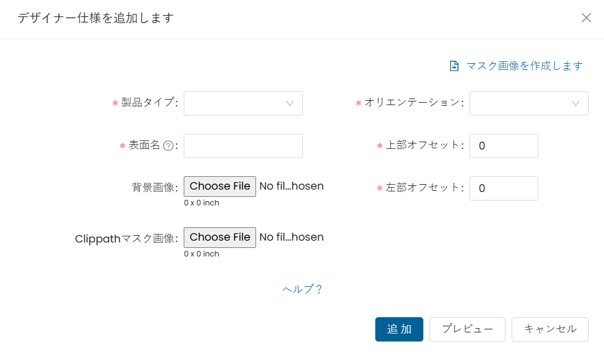604x364 pixels.
Task: Click the 製品タイプ field label
Action: [149, 103]
